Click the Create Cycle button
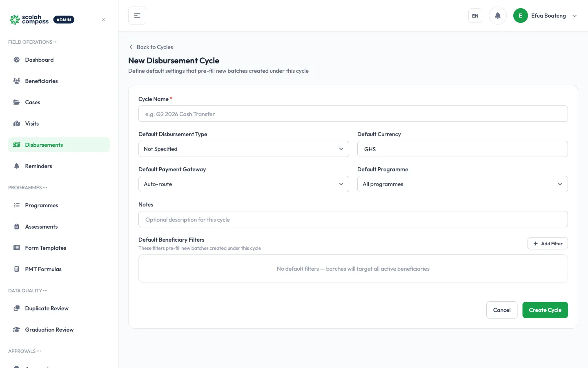Image resolution: width=588 pixels, height=368 pixels. (x=545, y=310)
